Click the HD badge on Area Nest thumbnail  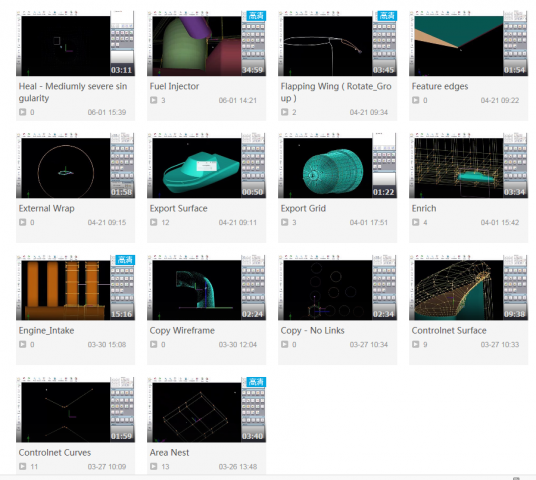coord(256,382)
